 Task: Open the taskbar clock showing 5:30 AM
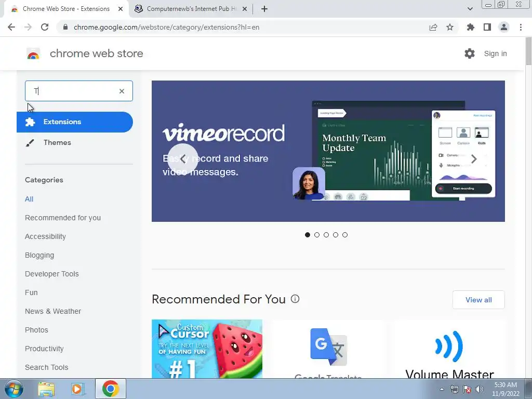tap(506, 389)
